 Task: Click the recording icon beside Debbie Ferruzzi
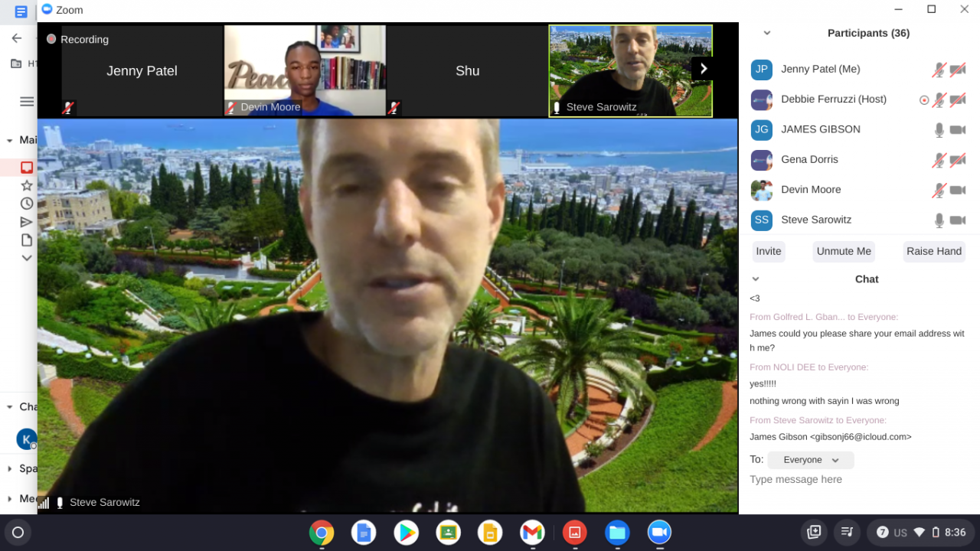tap(924, 99)
